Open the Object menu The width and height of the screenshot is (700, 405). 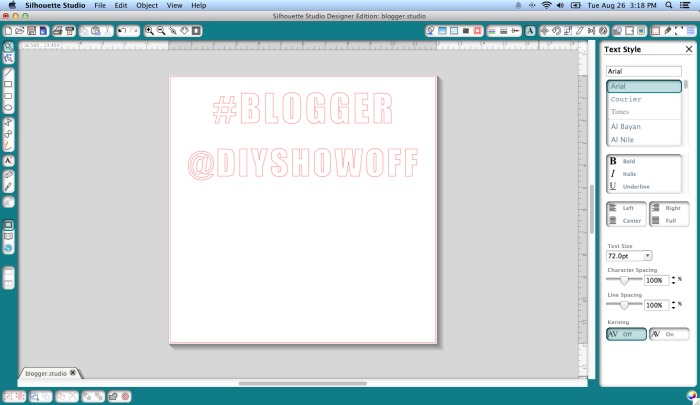coord(147,6)
